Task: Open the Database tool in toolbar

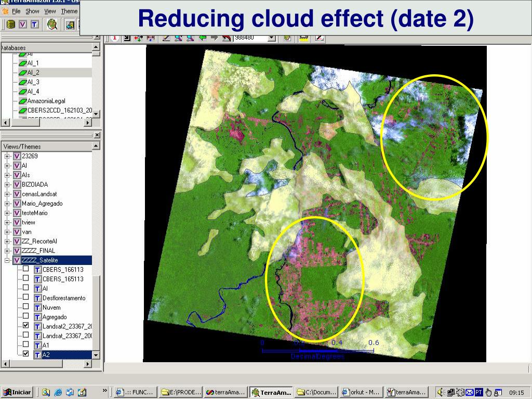Action: [11, 24]
